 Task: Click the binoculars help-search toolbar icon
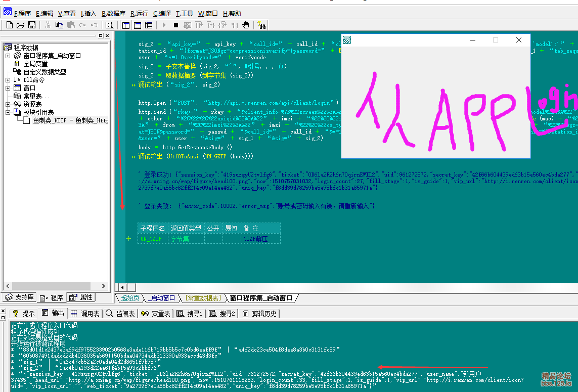[x=261, y=25]
